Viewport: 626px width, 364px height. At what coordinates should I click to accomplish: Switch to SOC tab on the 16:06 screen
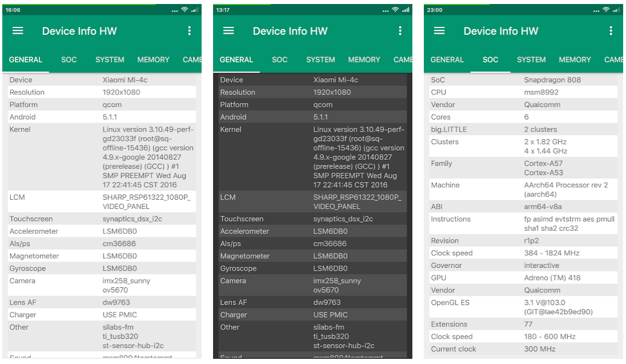tap(69, 60)
